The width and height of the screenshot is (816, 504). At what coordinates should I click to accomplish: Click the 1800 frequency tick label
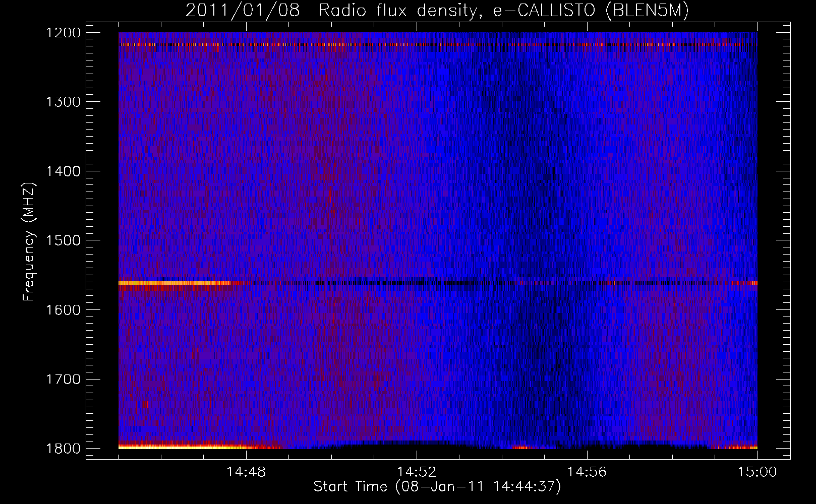point(63,449)
